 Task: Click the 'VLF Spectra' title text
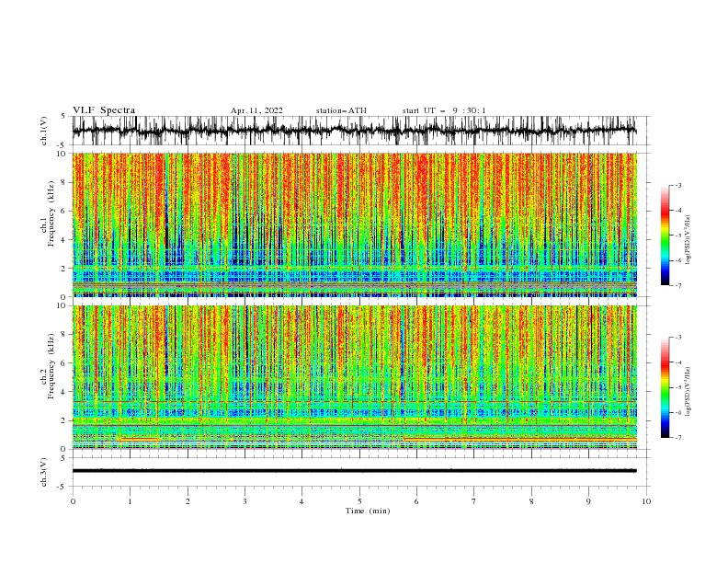(104, 110)
